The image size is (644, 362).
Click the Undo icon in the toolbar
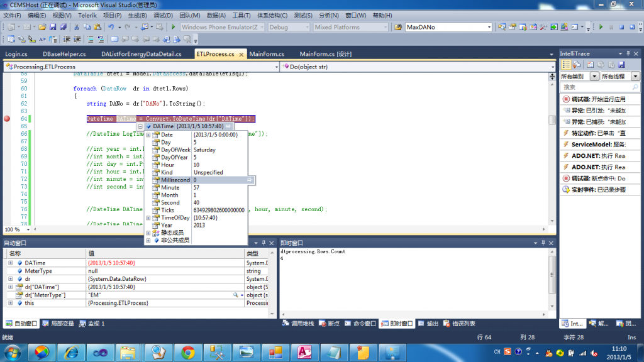pos(111,27)
